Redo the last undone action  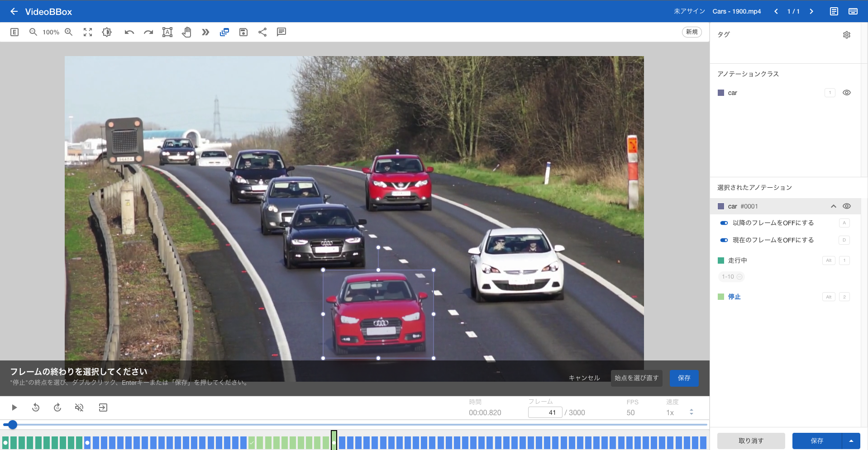pos(148,32)
